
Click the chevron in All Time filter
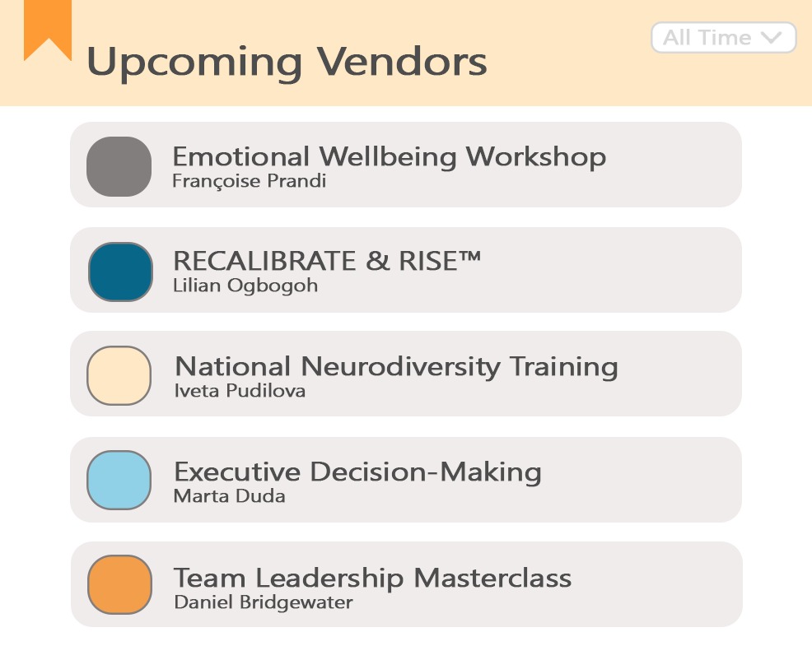pos(771,37)
